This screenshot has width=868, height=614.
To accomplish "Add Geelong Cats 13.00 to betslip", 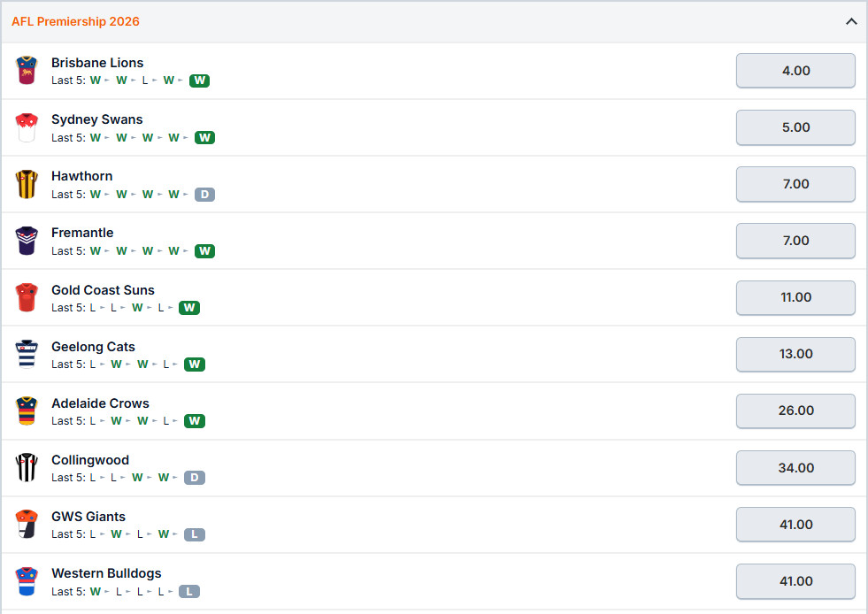I will [x=795, y=354].
